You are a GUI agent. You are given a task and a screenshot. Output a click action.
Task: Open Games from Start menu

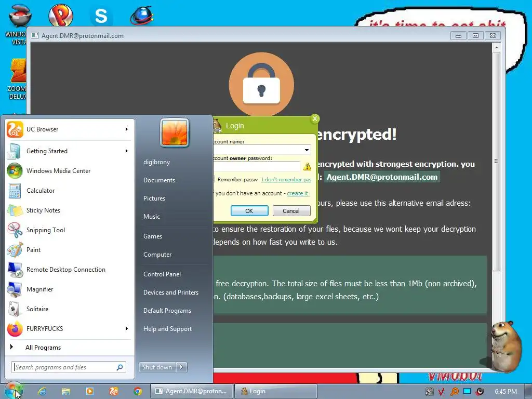coord(153,236)
